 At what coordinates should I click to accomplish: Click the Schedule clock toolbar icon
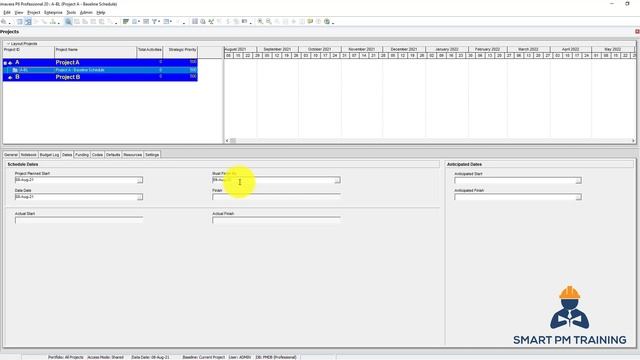coord(203,21)
